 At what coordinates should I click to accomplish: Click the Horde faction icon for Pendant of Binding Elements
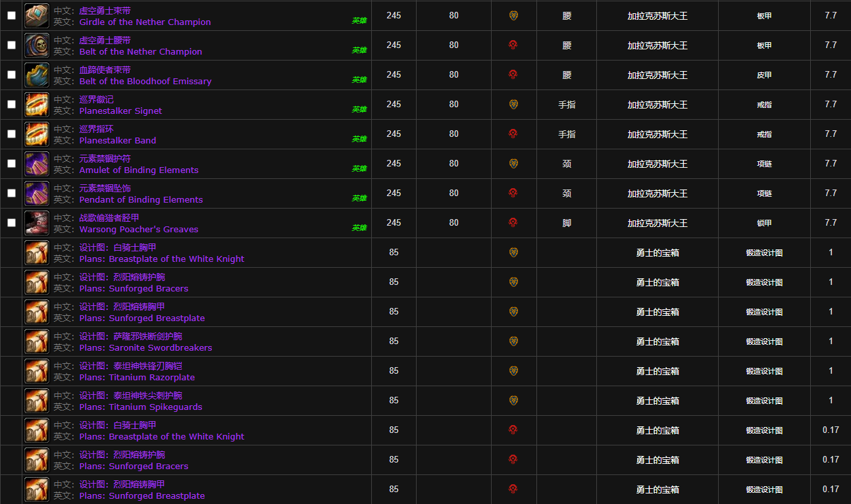(513, 193)
